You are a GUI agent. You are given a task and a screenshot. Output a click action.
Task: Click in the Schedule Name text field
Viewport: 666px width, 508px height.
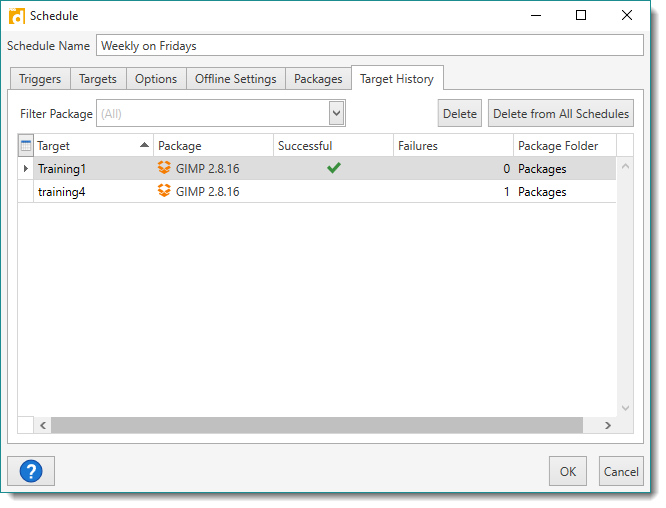[370, 46]
